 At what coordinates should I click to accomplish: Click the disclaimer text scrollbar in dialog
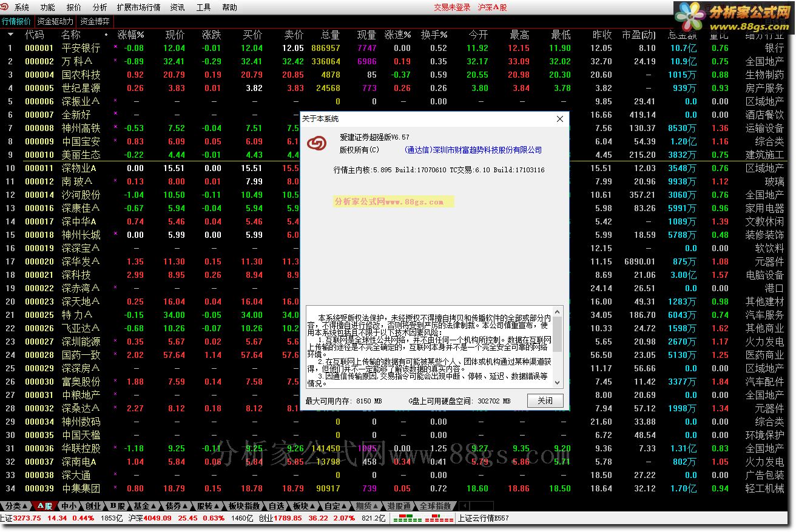pos(558,334)
